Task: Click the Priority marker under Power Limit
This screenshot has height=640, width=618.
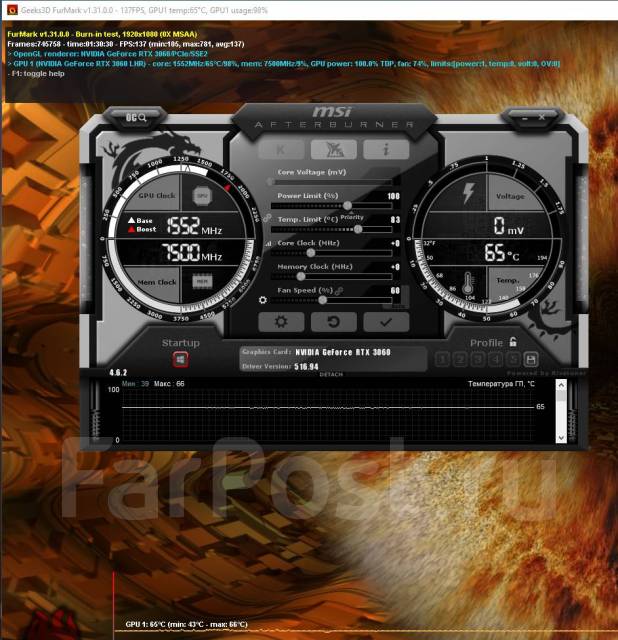Action: (x=352, y=216)
